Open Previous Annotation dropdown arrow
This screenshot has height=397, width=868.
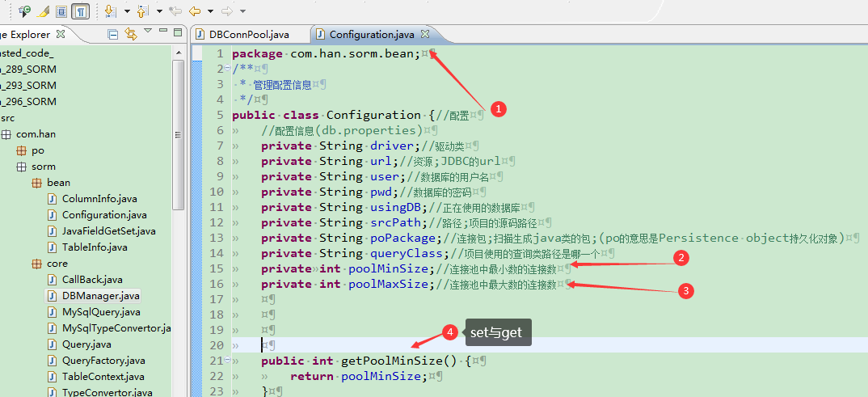pos(159,11)
